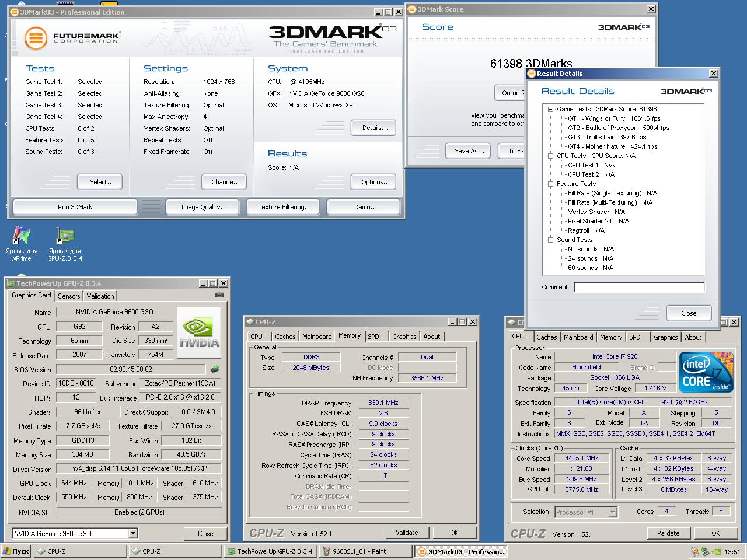The width and height of the screenshot is (747, 560).
Task: Click the 61398 3DMarks score text
Action: [531, 63]
